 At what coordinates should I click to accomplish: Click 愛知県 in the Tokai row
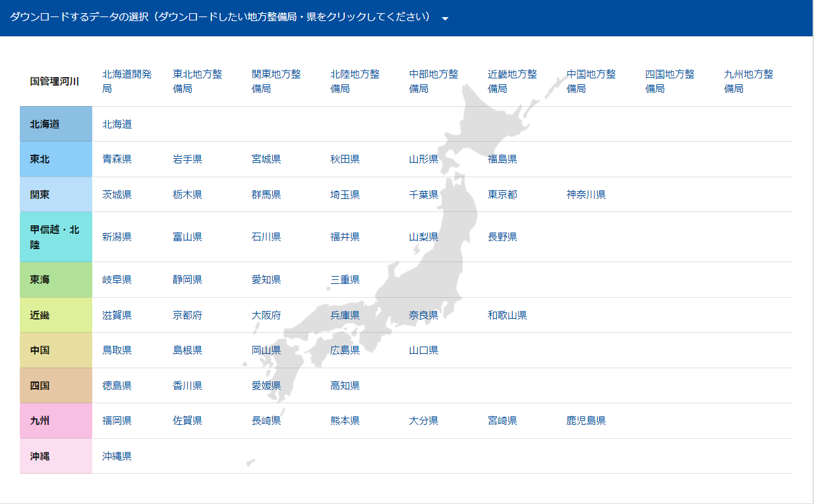tap(266, 279)
